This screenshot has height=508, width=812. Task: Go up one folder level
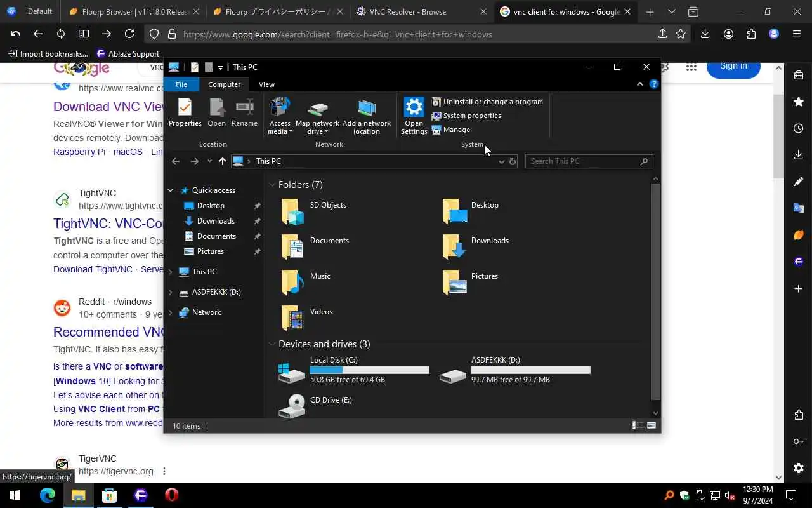tap(222, 161)
